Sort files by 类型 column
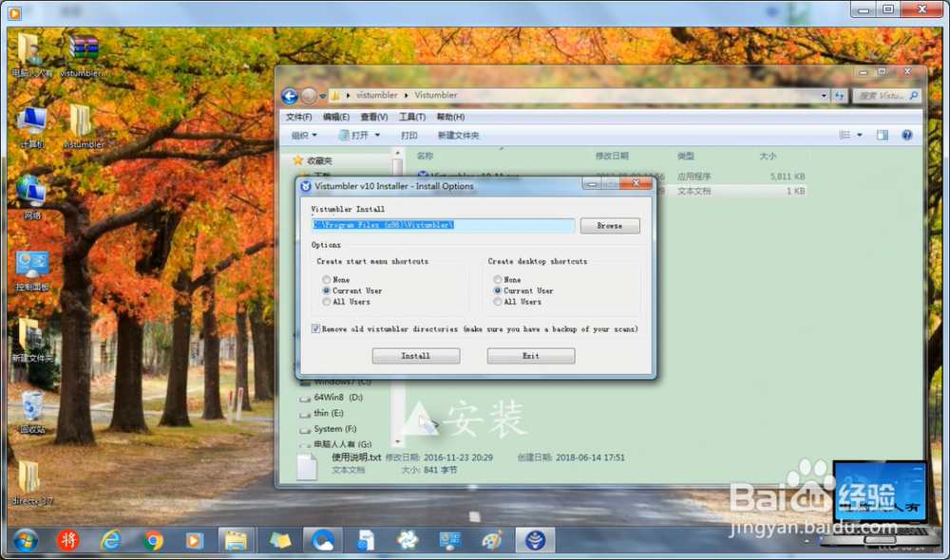950x560 pixels. pos(685,157)
